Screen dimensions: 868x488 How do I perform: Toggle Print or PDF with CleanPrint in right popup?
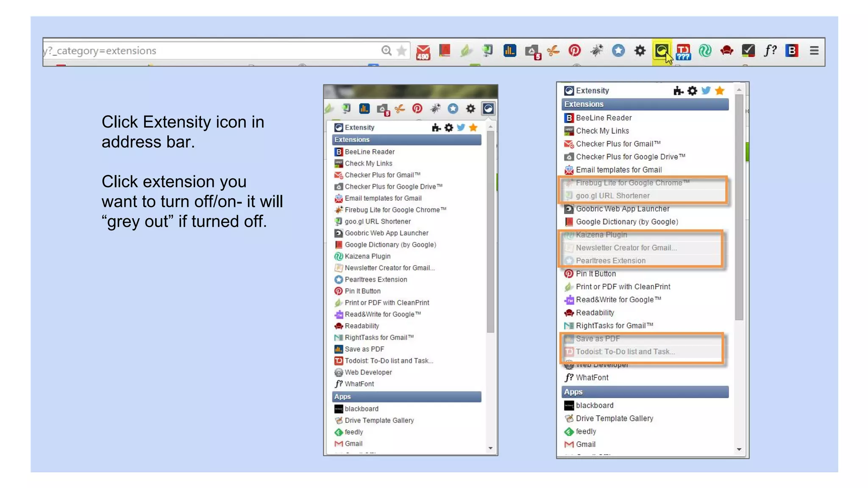coord(645,287)
